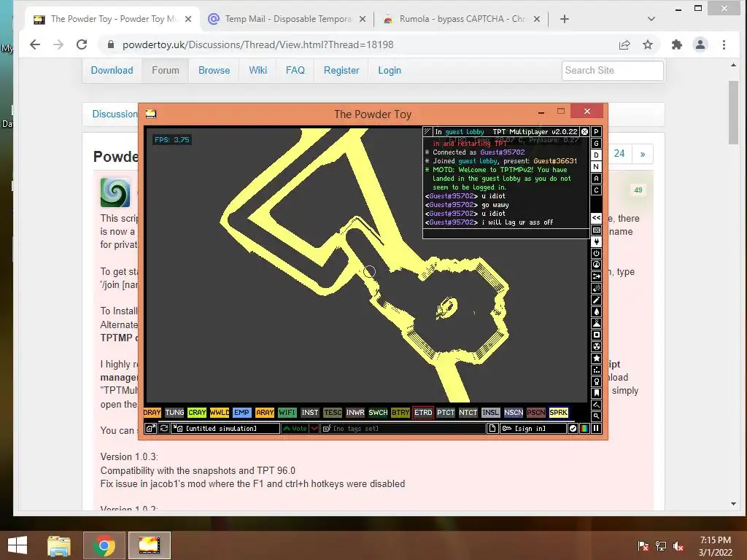Go to next forum page with » arrow
The width and height of the screenshot is (747, 560).
point(643,154)
